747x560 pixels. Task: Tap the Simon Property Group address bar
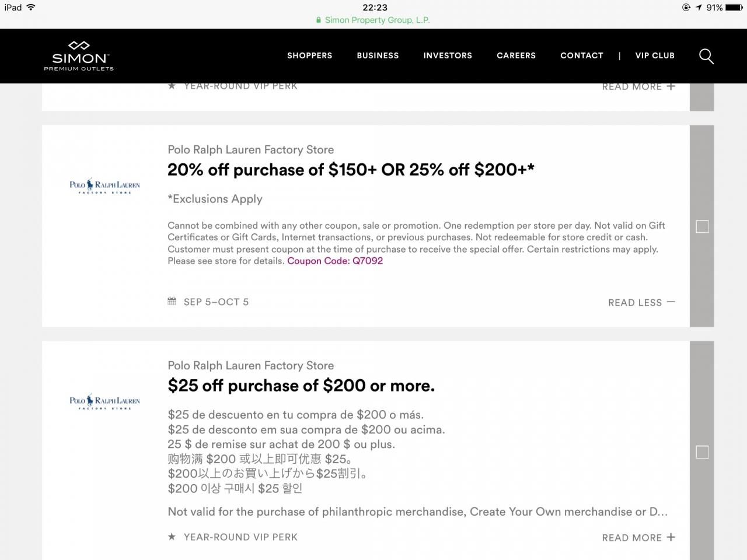tap(373, 20)
